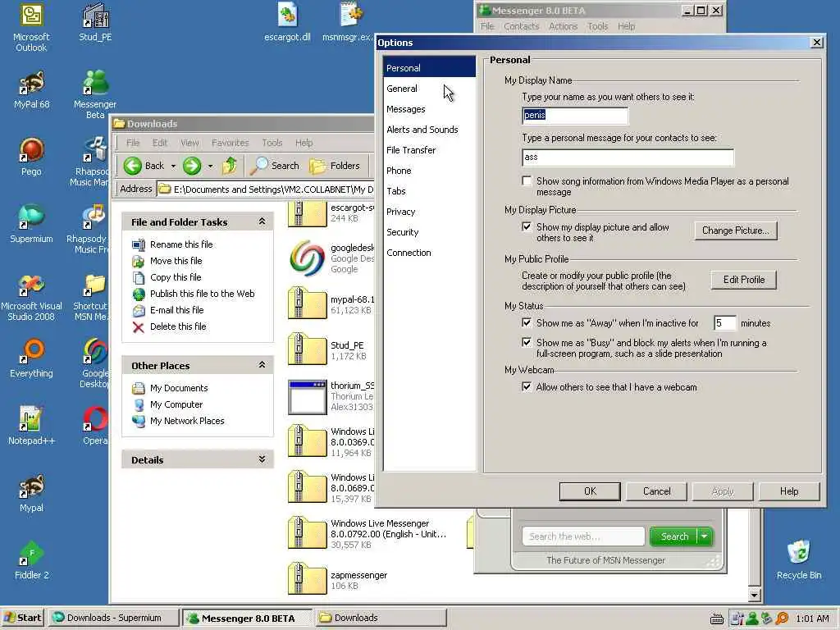Image resolution: width=840 pixels, height=630 pixels.
Task: Select the Pego desktop icon
Action: click(x=31, y=157)
